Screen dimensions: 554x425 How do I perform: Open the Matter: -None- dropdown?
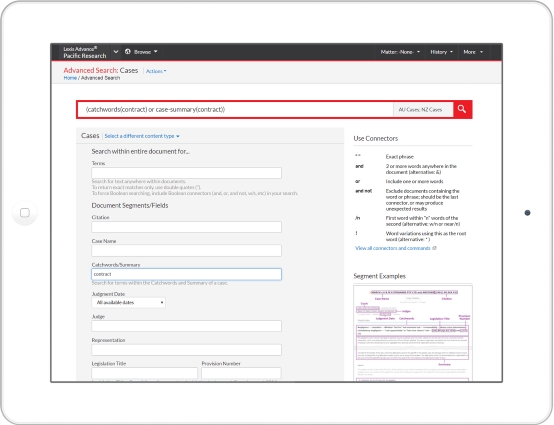400,52
